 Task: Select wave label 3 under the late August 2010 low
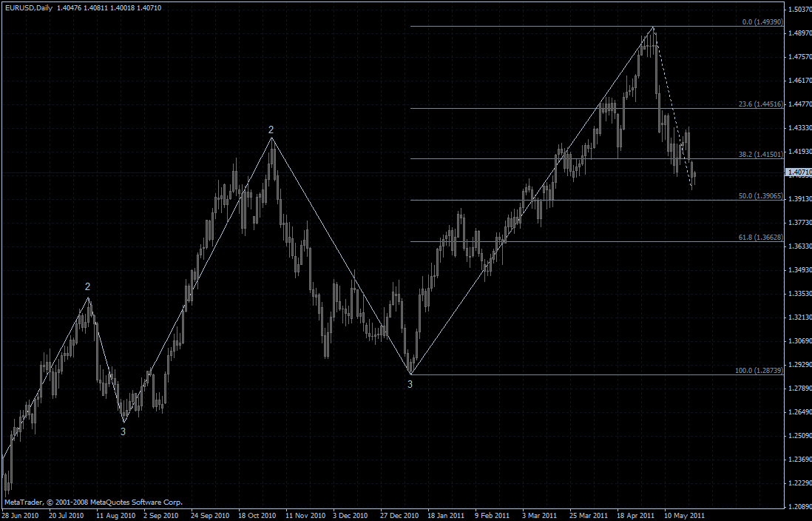click(x=123, y=431)
